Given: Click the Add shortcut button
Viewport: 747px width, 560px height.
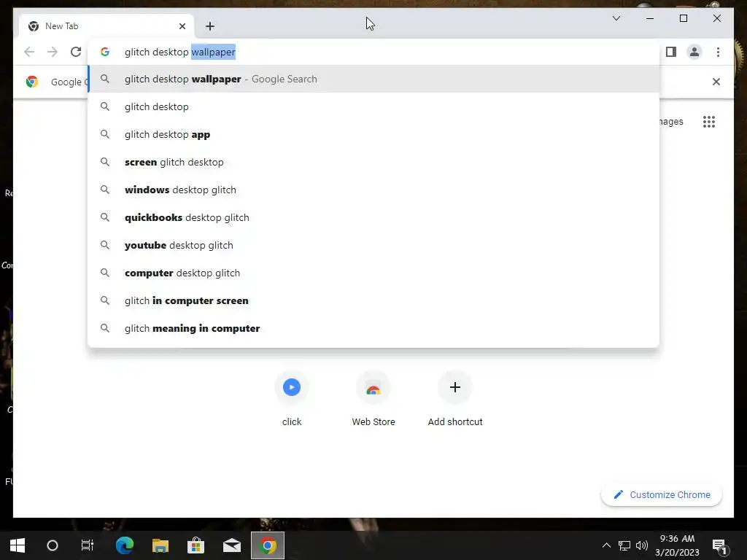Looking at the screenshot, I should [x=455, y=399].
